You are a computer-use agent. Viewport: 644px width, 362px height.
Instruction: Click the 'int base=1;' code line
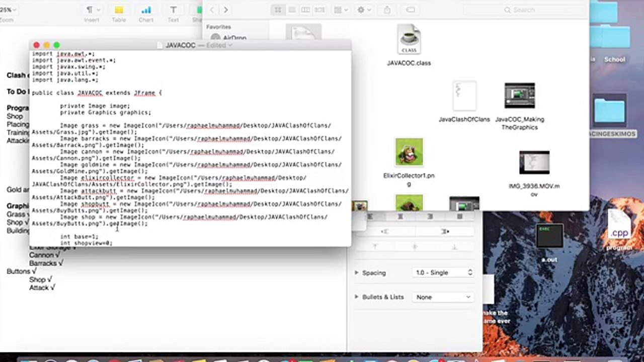click(x=79, y=236)
